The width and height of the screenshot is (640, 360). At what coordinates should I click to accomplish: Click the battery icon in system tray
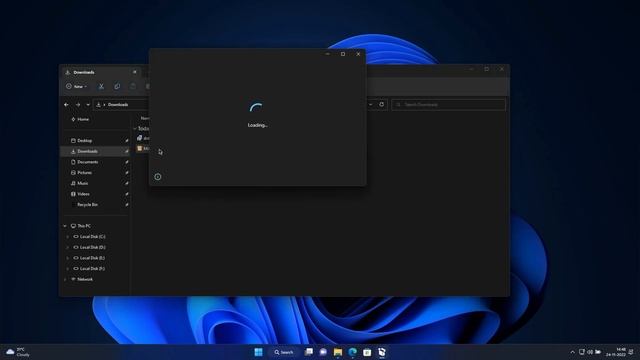(x=598, y=352)
